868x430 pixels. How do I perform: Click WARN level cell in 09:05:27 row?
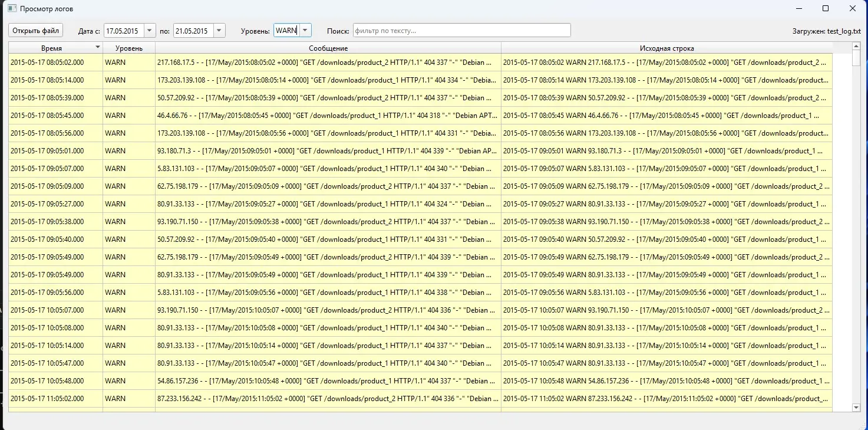[129, 204]
